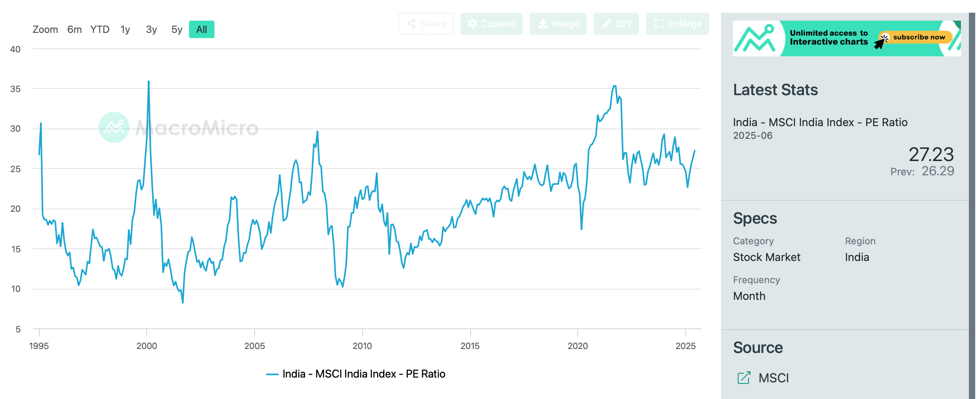Select the India region label under Specs
This screenshot has height=399, width=980.
[857, 257]
